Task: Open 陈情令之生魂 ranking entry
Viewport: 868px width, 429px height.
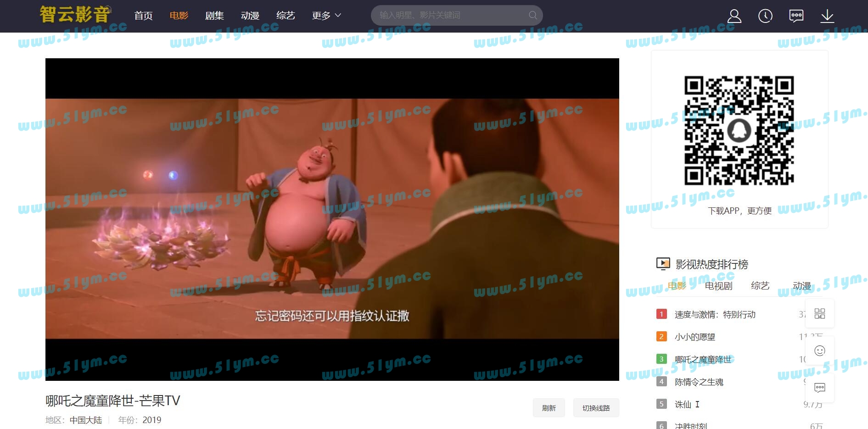Action: 699,382
